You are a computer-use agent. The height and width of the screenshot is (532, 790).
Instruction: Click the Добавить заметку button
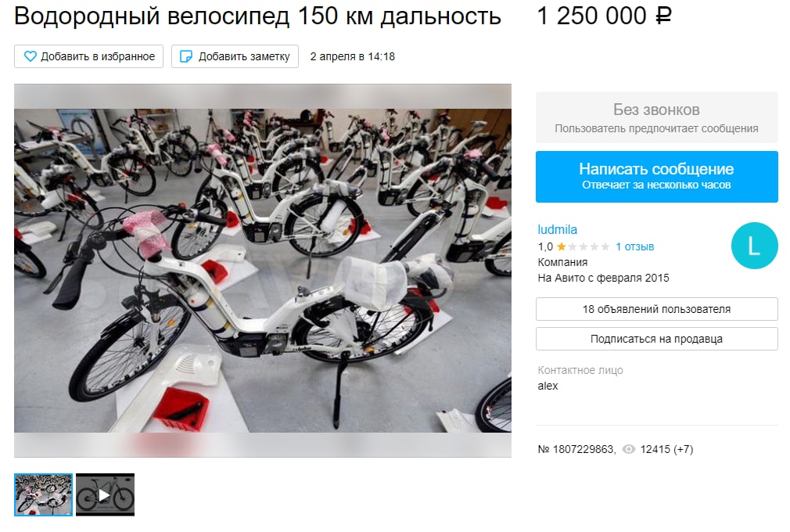coord(235,56)
